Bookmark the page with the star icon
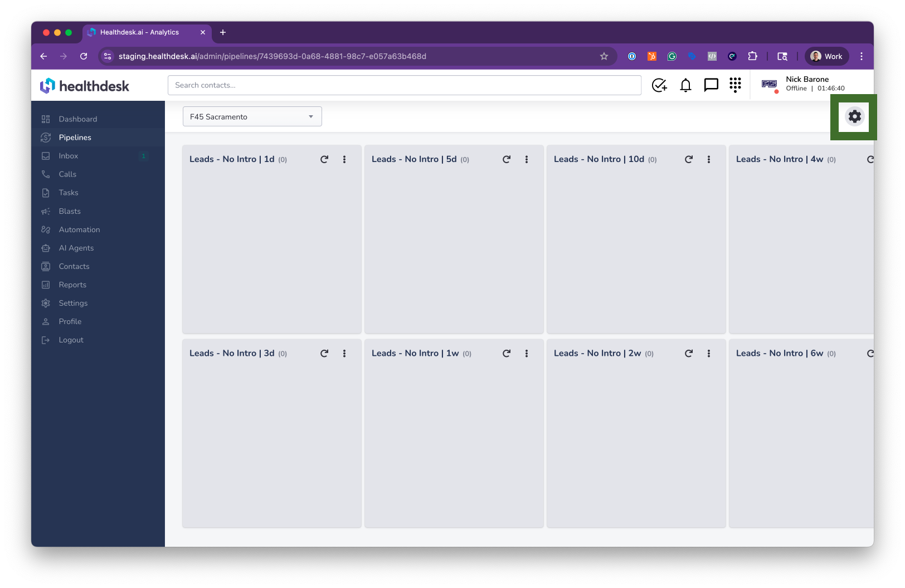 (x=604, y=56)
